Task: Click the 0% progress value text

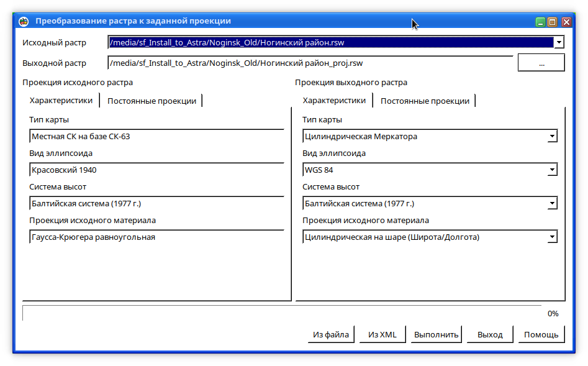Action: [x=553, y=313]
